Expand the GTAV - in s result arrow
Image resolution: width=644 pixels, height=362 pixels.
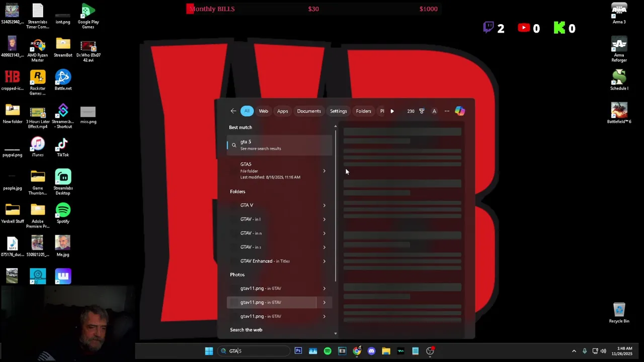click(x=324, y=247)
